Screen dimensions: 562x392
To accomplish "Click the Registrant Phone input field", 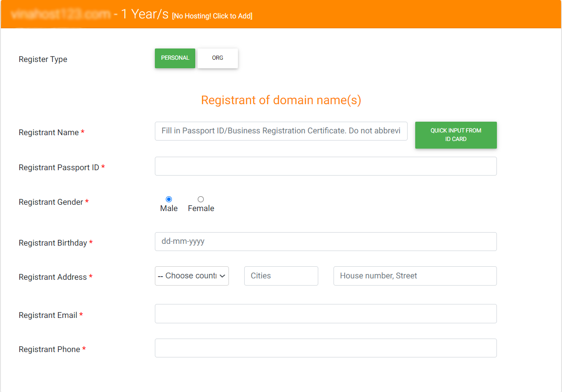I will click(325, 348).
